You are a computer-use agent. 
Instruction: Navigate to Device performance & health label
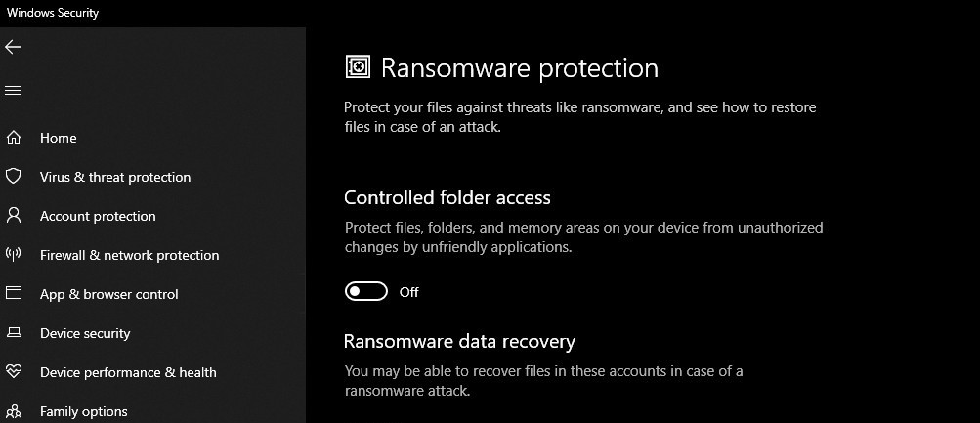[128, 373]
